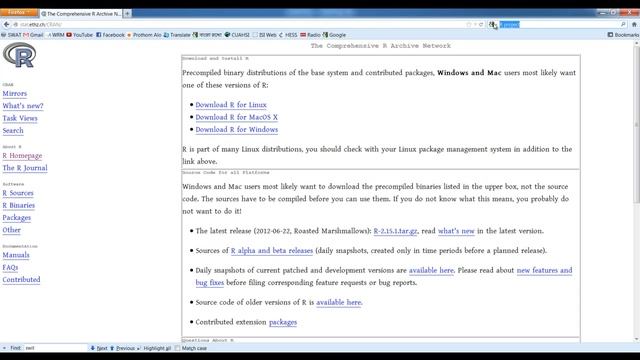Open the FAQs sidebar link
640x360 pixels.
tap(10, 267)
